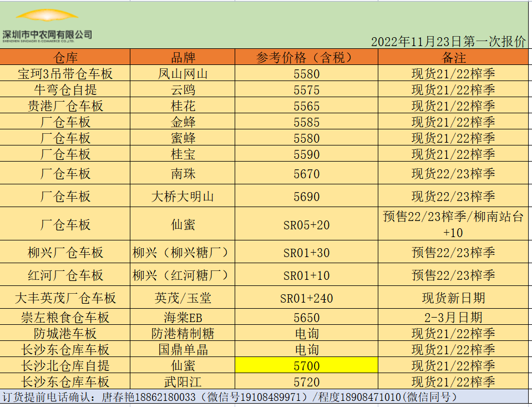Click the 2022年11月23日第一次报价 title cell
532x407 pixels.
(x=448, y=42)
